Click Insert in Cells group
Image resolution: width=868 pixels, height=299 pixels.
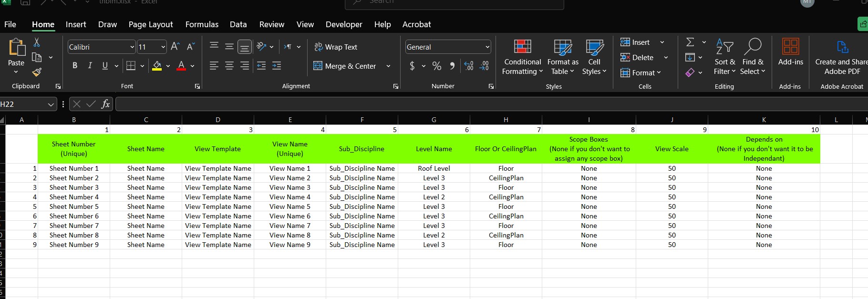[635, 42]
